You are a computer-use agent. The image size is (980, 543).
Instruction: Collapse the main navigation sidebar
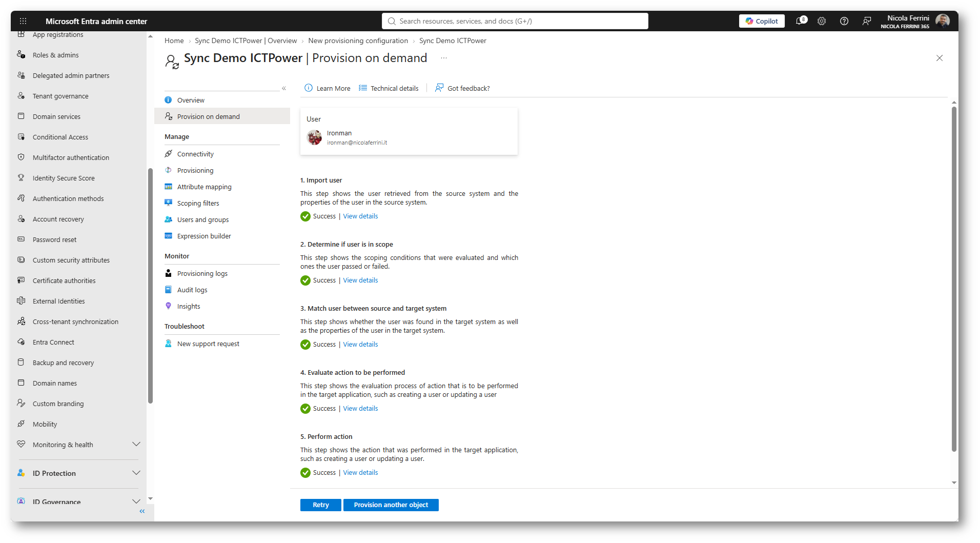click(142, 511)
